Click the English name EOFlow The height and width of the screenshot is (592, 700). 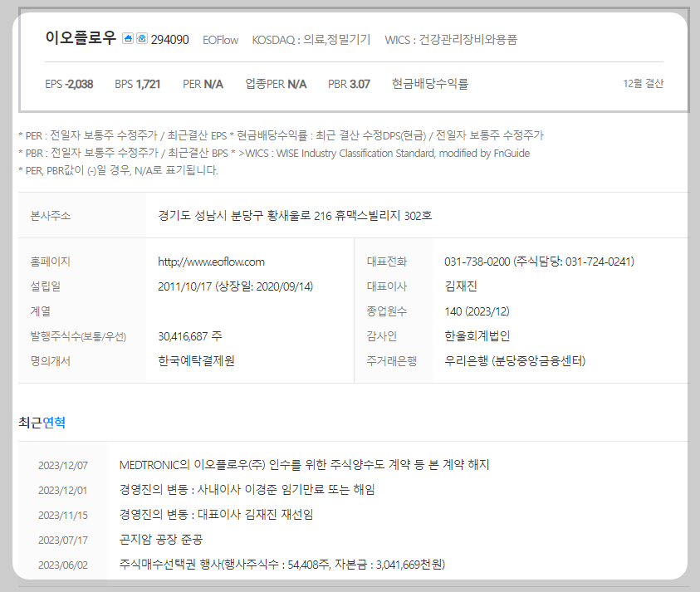[221, 40]
